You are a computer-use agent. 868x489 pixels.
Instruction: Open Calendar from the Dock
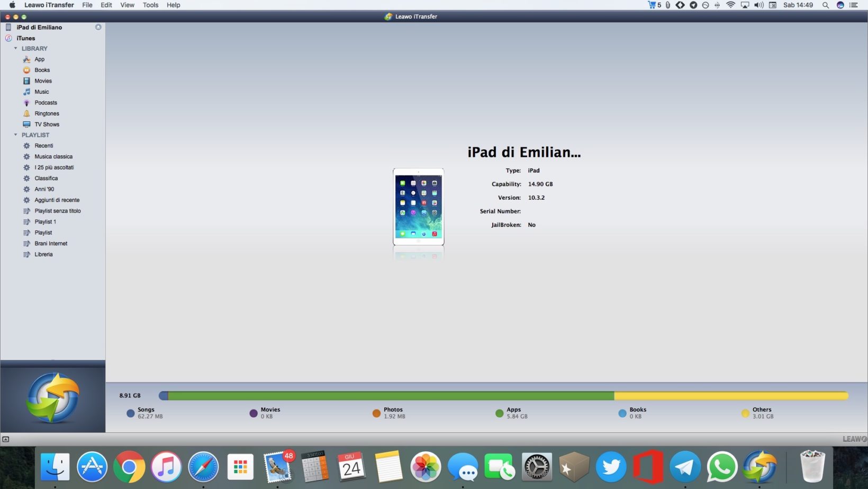point(351,466)
